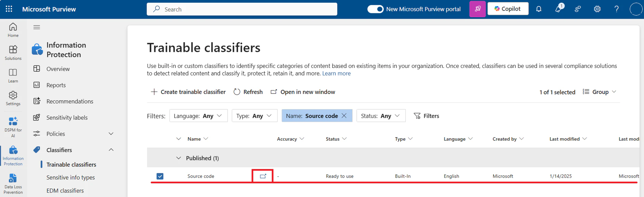Follow the Learn more link
Image resolution: width=644 pixels, height=197 pixels.
coord(336,73)
